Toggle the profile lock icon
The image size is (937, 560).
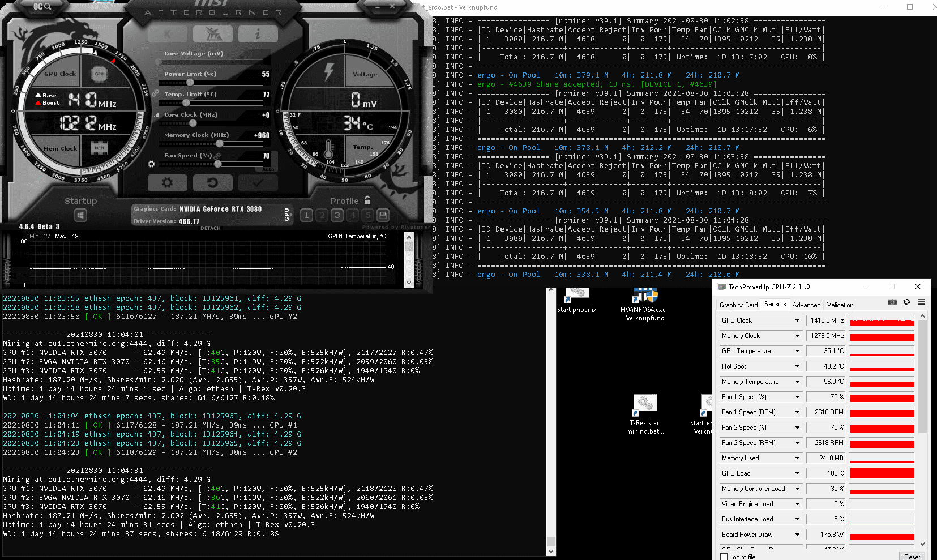click(x=367, y=200)
